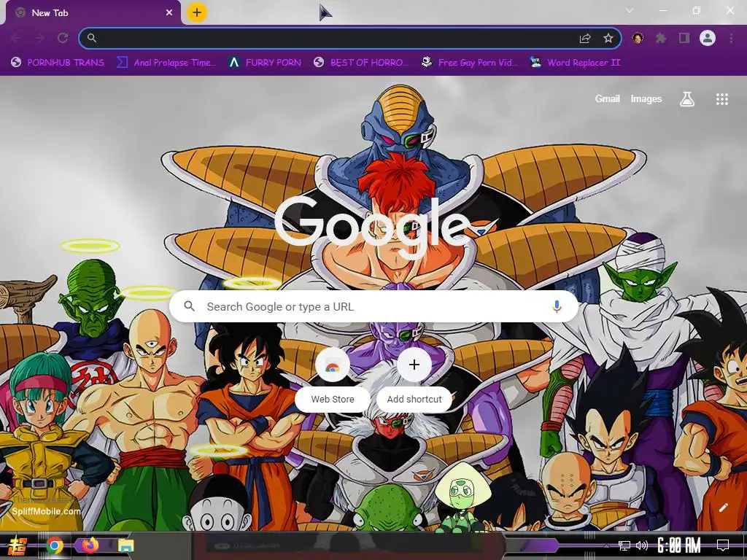Click the 6:00 AM taskbar clock

[x=679, y=545]
